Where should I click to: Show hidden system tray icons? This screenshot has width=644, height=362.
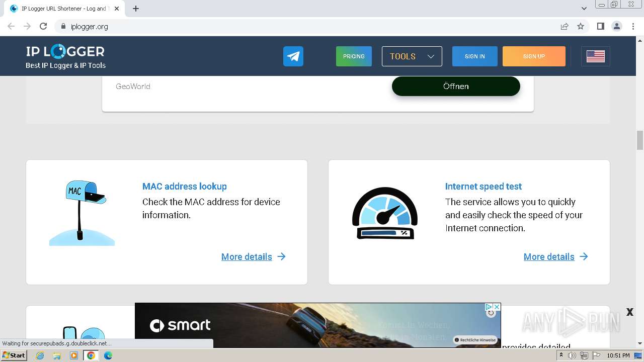[561, 355]
